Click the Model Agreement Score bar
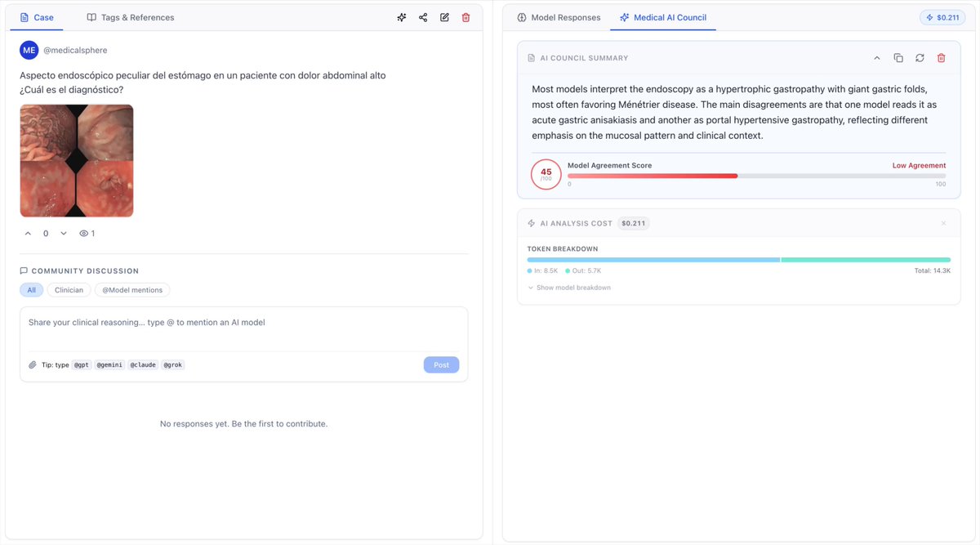This screenshot has height=545, width=980. click(756, 176)
